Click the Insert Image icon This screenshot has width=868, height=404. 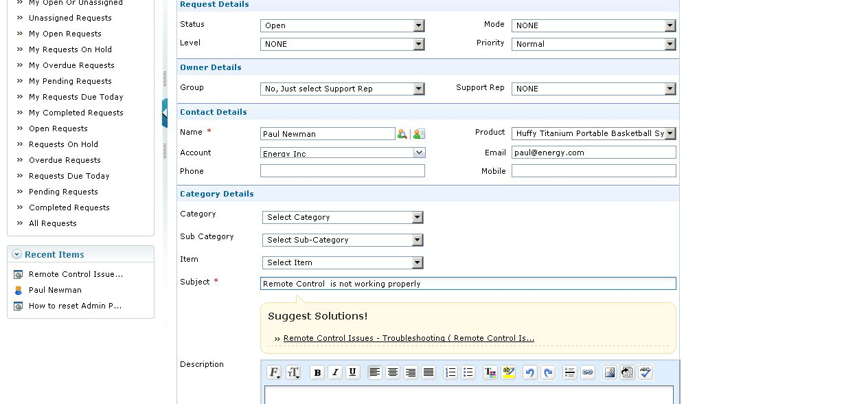pos(609,372)
